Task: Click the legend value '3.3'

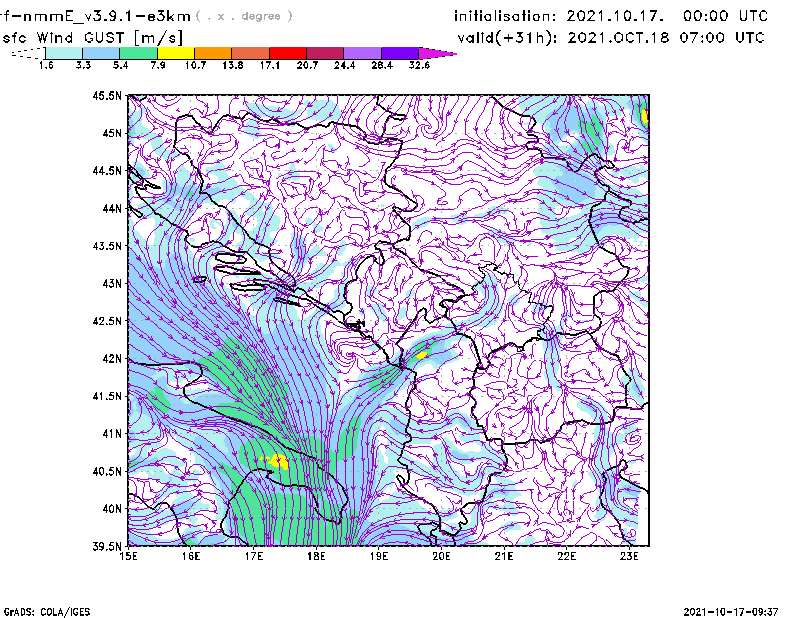Action: pos(83,65)
